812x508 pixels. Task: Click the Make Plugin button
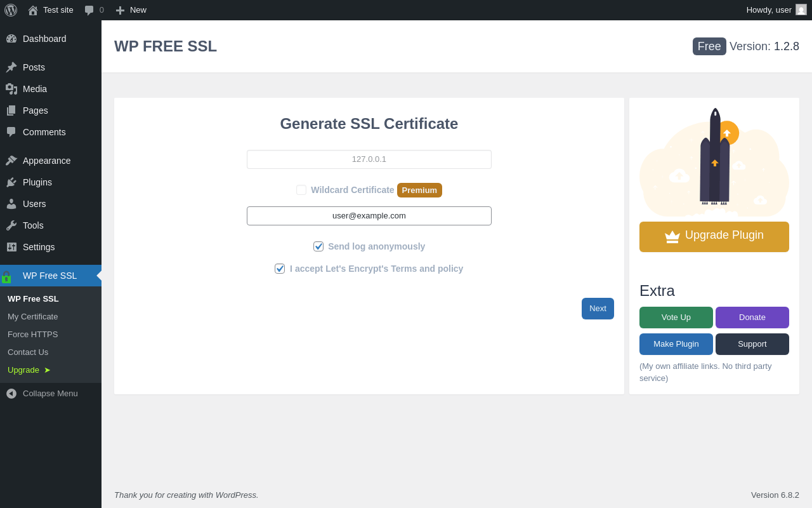pyautogui.click(x=676, y=344)
